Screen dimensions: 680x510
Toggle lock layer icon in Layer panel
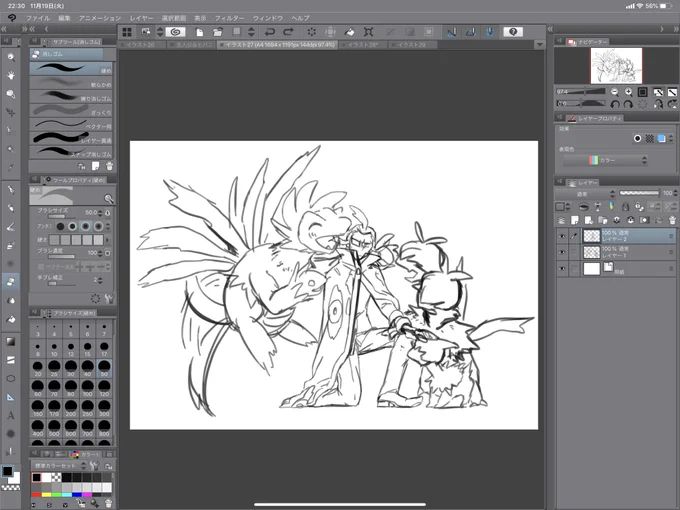click(625, 206)
